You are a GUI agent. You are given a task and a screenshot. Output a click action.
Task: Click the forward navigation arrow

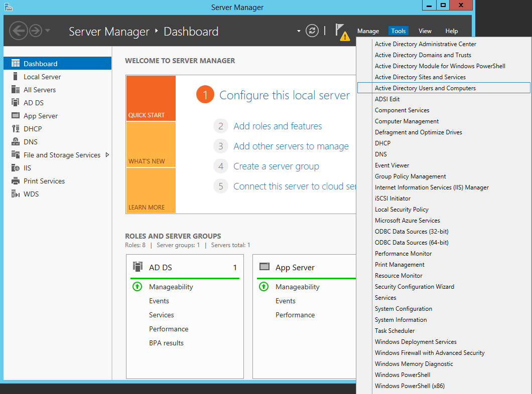pos(36,31)
